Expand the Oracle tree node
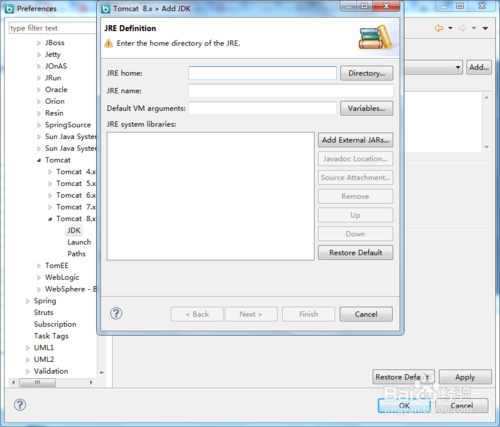This screenshot has width=500, height=427. click(39, 90)
